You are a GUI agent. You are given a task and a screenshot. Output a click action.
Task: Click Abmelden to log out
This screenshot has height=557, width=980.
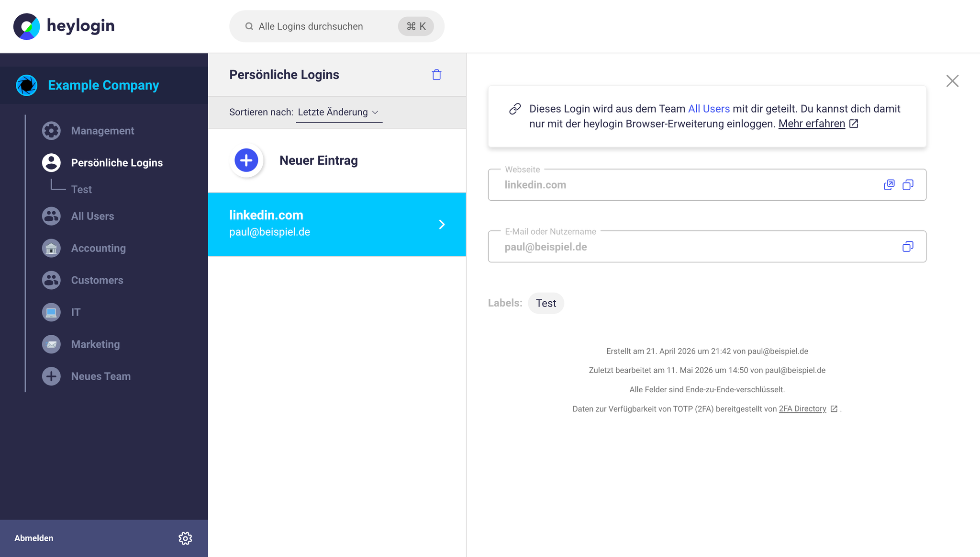33,538
